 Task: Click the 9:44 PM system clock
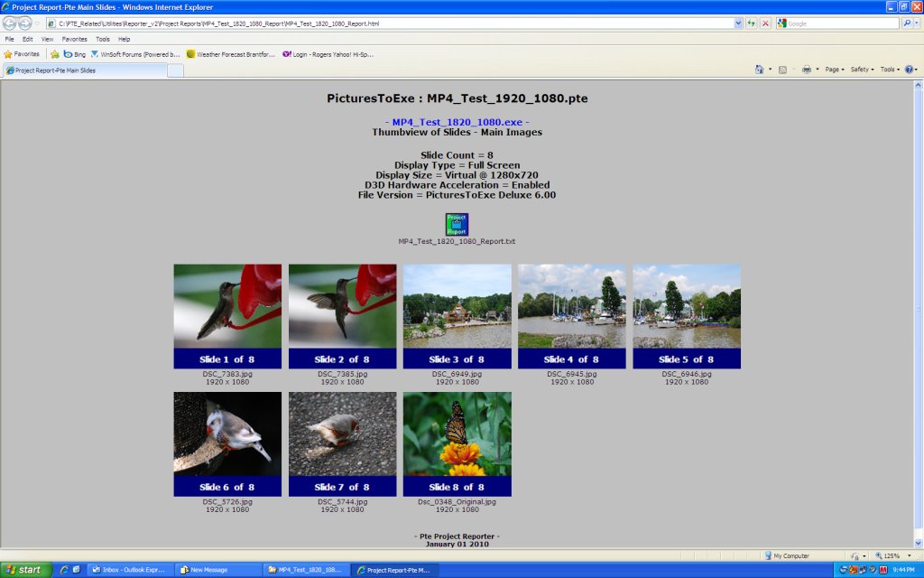[x=903, y=570]
